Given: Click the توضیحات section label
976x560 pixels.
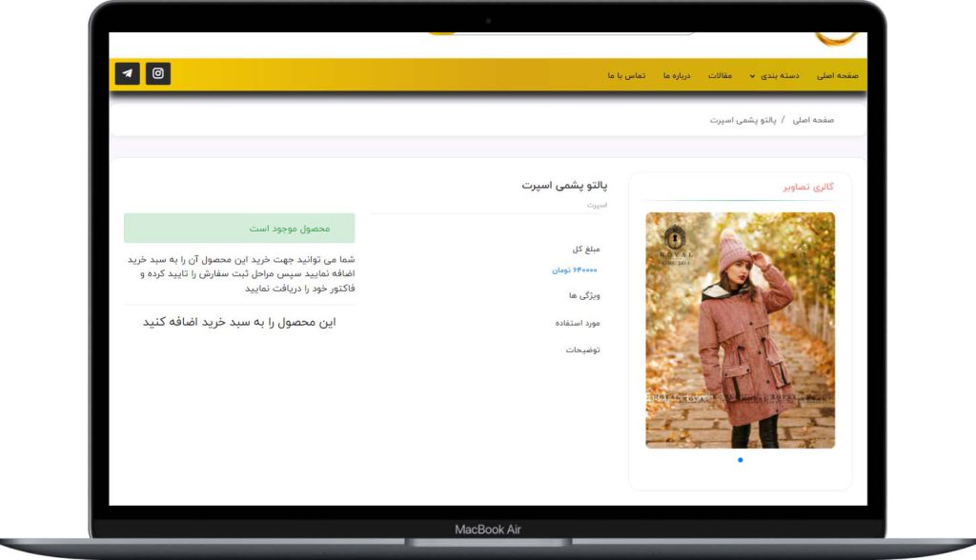Looking at the screenshot, I should click(582, 350).
